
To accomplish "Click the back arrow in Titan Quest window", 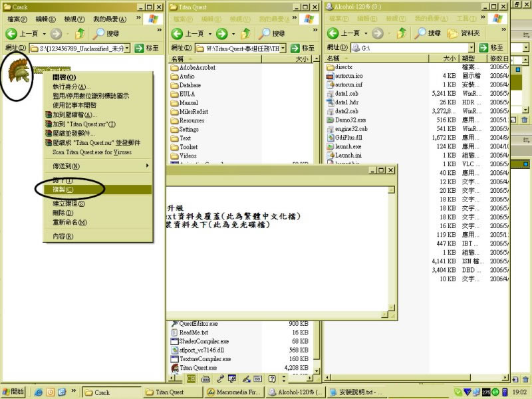I will tap(177, 33).
